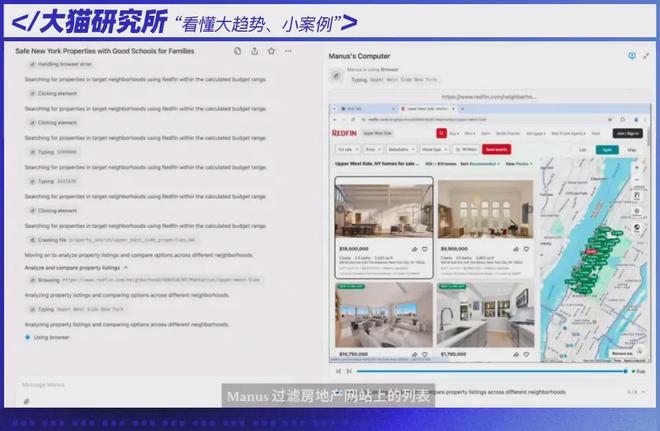Click the Typing Upper West Side New York step
Viewport: 660px width, 431px height.
(77, 309)
